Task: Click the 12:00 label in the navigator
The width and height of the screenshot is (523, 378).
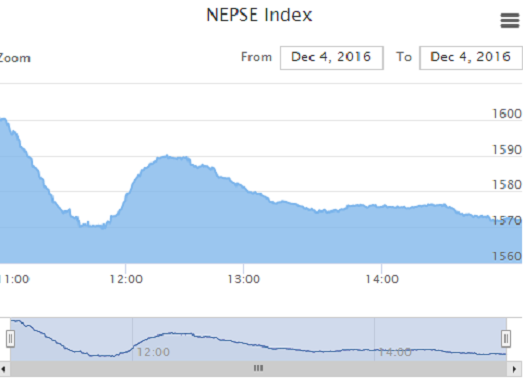Action: [x=153, y=352]
